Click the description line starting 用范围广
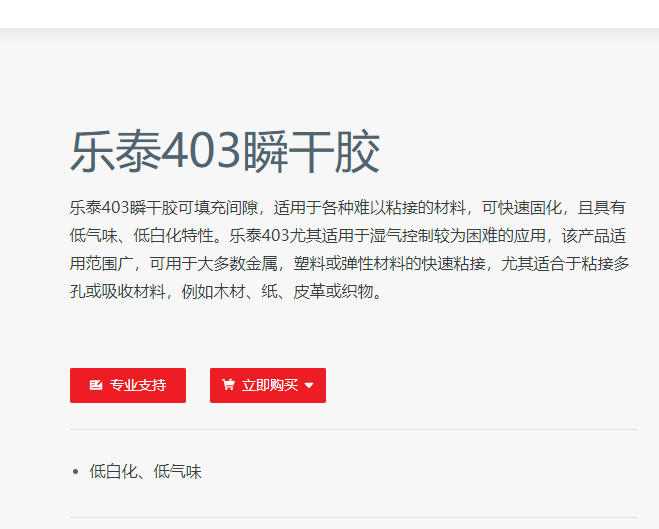Screen dimensions: 659x529 click(x=349, y=263)
